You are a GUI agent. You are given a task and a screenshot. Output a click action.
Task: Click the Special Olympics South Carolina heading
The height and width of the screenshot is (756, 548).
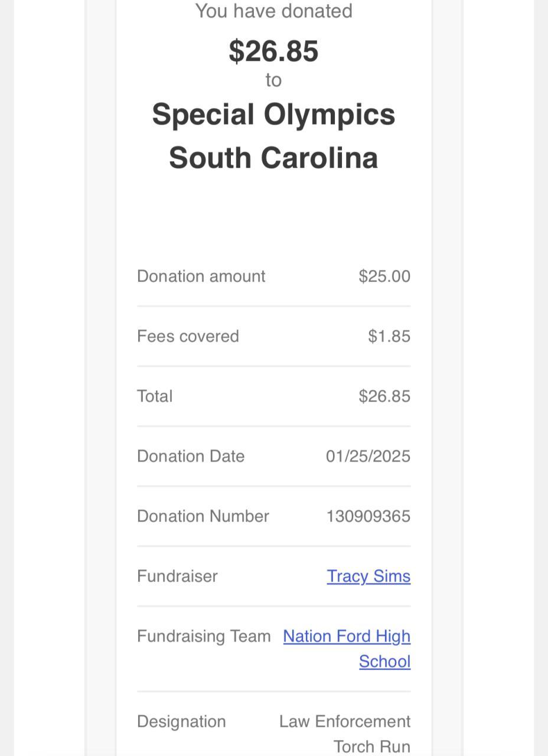click(x=273, y=136)
